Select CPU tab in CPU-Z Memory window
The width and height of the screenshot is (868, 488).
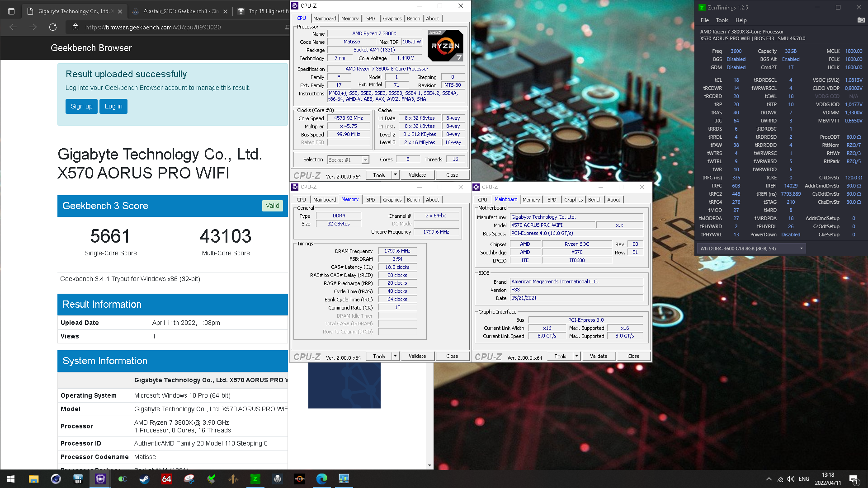pos(302,200)
